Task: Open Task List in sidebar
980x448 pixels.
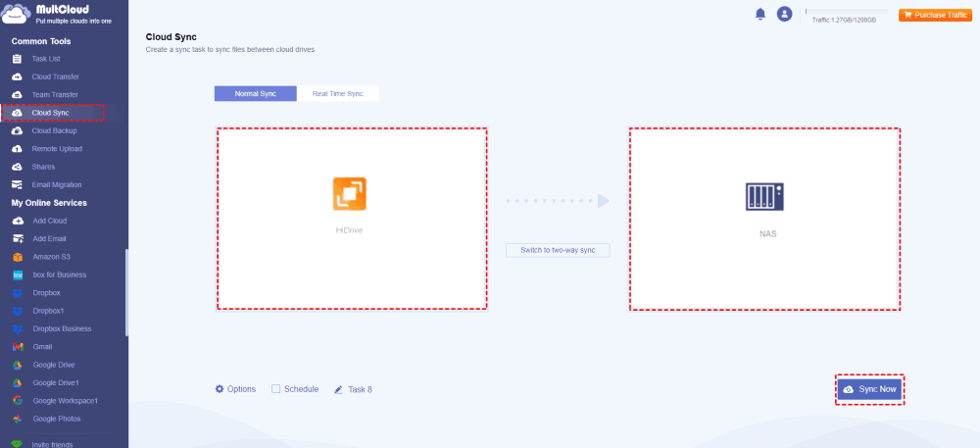Action: (x=46, y=59)
